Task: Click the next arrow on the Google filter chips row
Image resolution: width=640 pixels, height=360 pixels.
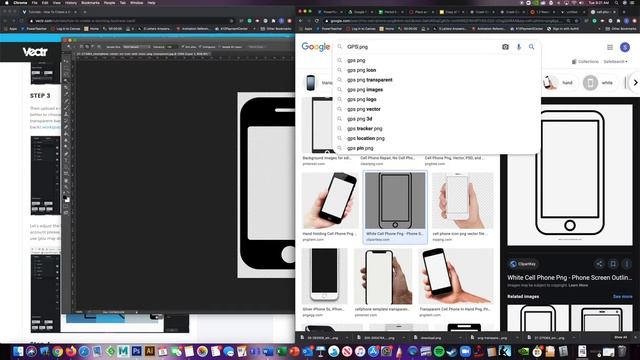Action: click(635, 82)
